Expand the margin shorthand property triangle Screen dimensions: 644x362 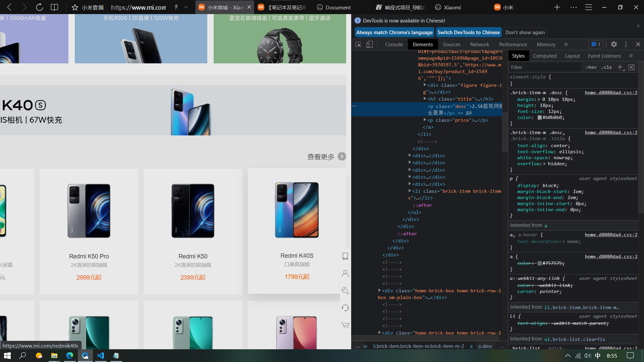tap(539, 100)
